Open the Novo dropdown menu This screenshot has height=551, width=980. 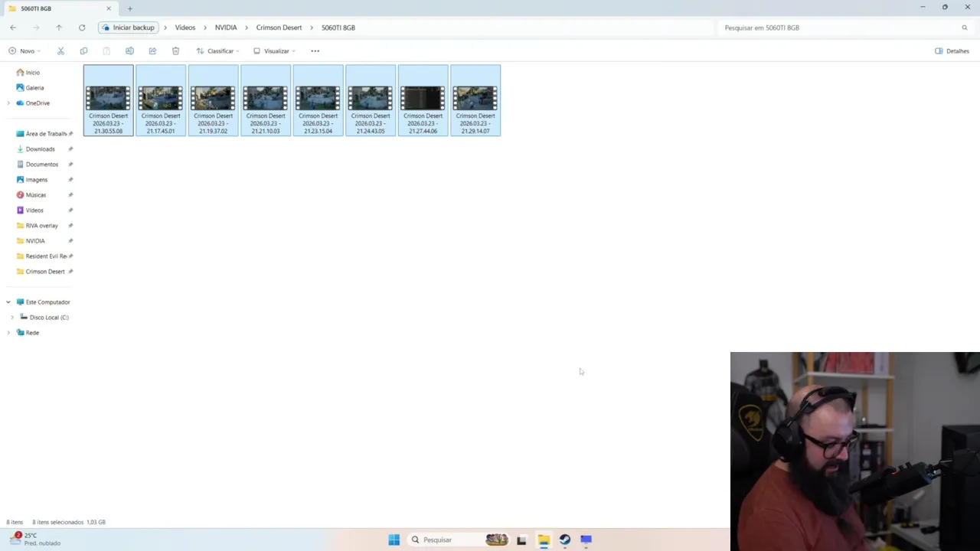(x=24, y=51)
